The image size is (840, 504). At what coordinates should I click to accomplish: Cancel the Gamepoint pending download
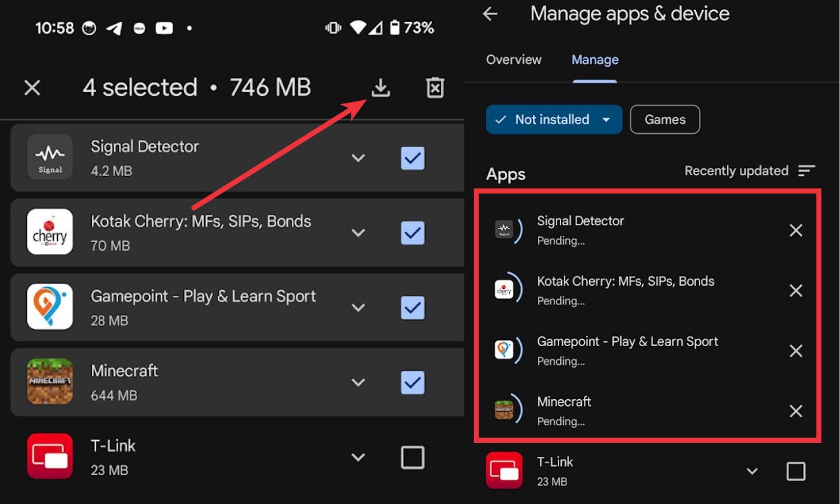coord(796,350)
